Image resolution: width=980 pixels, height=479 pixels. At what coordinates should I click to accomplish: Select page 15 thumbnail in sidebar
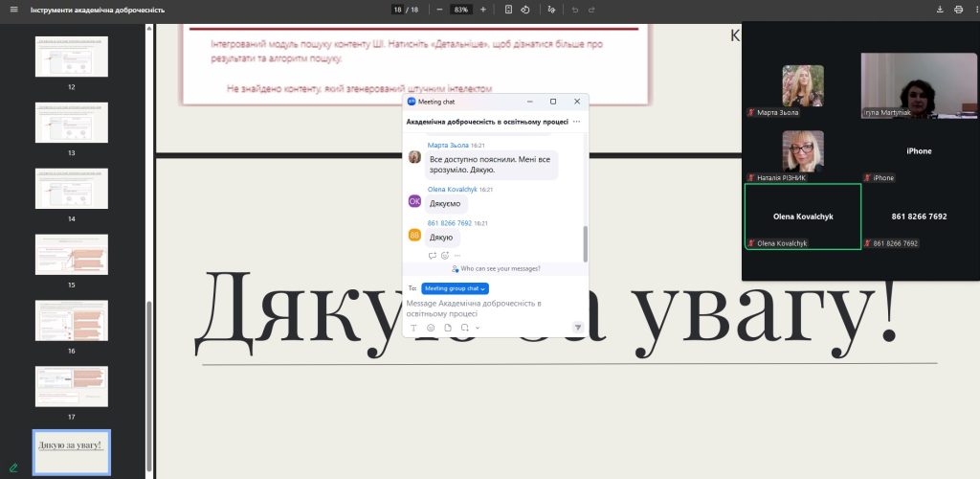(72, 256)
